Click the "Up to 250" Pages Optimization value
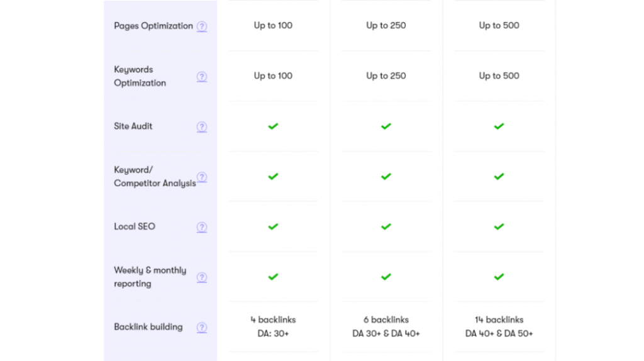The width and height of the screenshot is (644, 361). (x=386, y=26)
